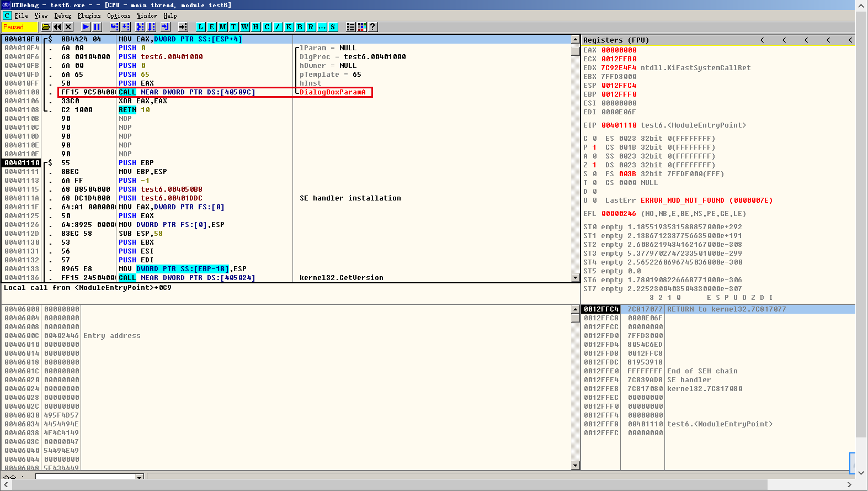Click the Paused status indicator
Screen dimensions: 868x491
click(x=19, y=27)
